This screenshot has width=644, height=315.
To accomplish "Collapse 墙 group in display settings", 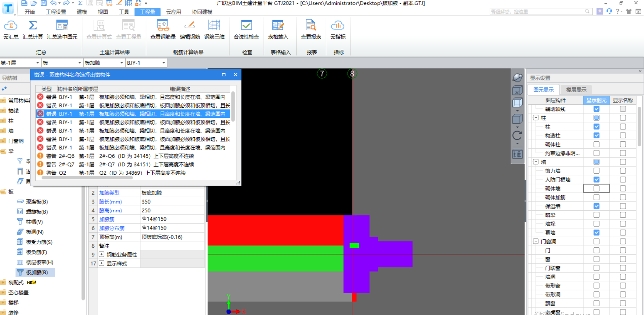I will (536, 162).
